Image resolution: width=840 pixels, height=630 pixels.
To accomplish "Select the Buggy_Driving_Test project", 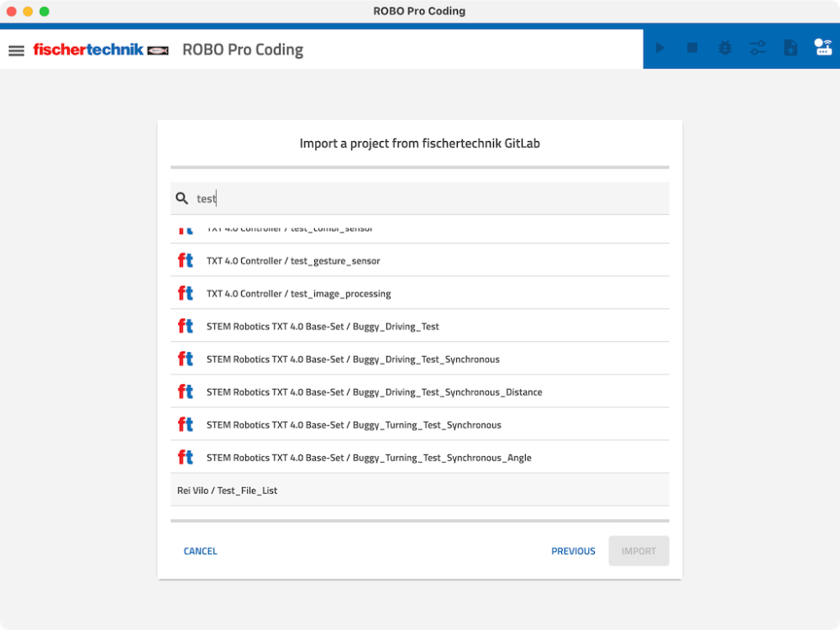I will (323, 327).
